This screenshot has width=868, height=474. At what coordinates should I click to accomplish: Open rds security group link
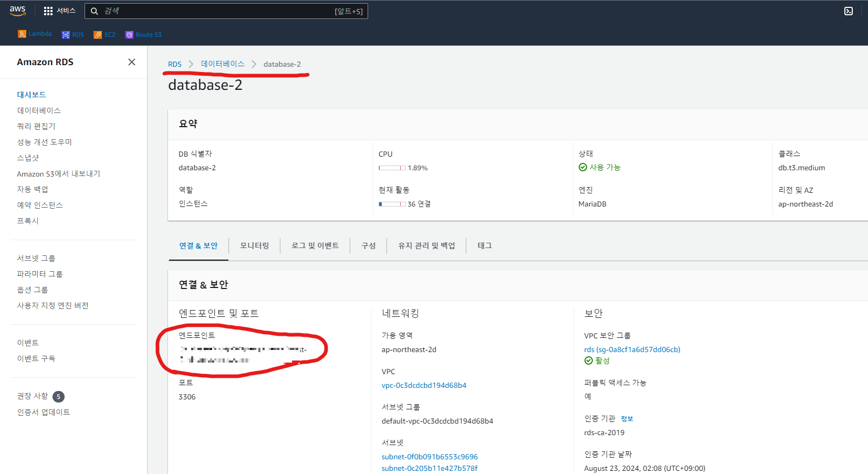632,349
